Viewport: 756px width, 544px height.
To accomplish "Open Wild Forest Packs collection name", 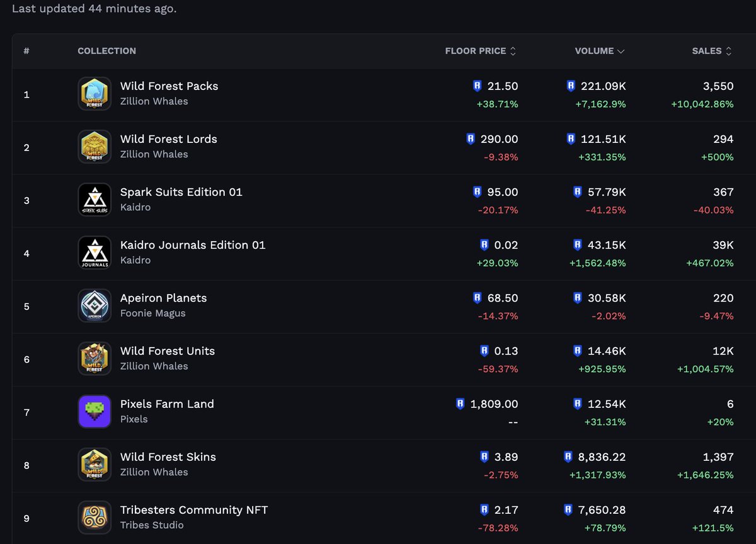I will click(x=169, y=86).
